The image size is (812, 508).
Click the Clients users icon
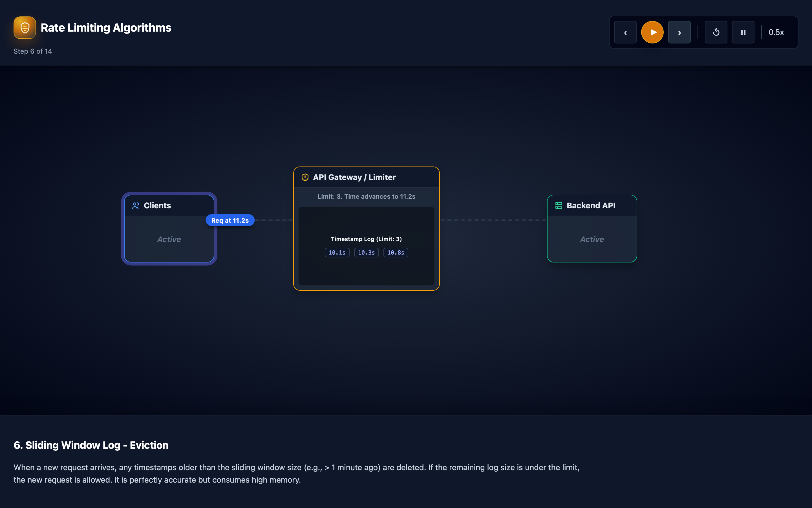[x=136, y=206]
